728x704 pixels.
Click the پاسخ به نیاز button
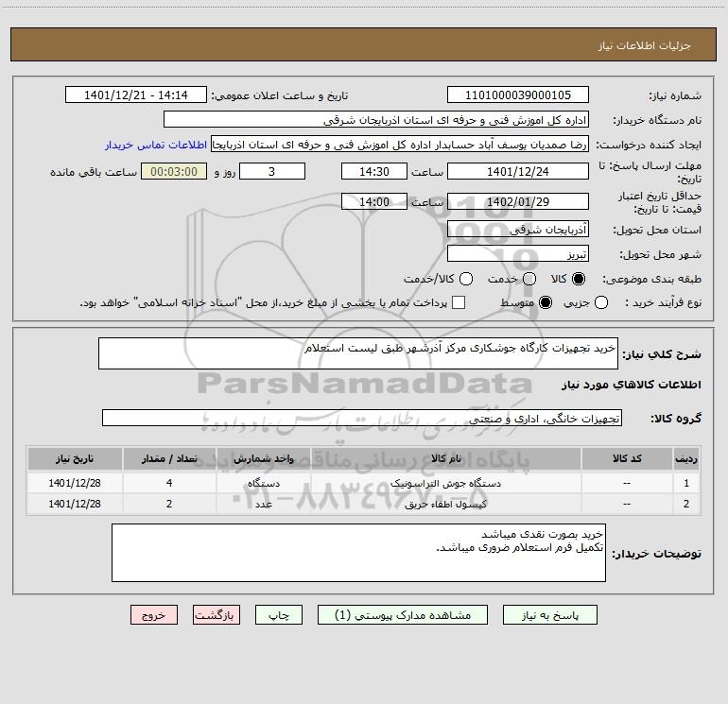(549, 615)
